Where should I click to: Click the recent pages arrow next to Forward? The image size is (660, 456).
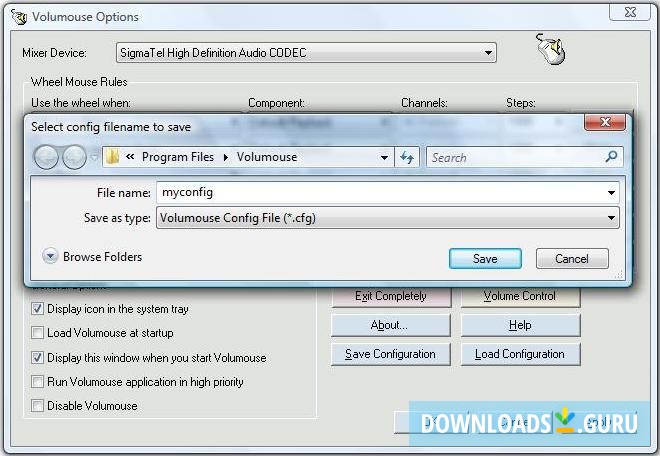[x=94, y=157]
